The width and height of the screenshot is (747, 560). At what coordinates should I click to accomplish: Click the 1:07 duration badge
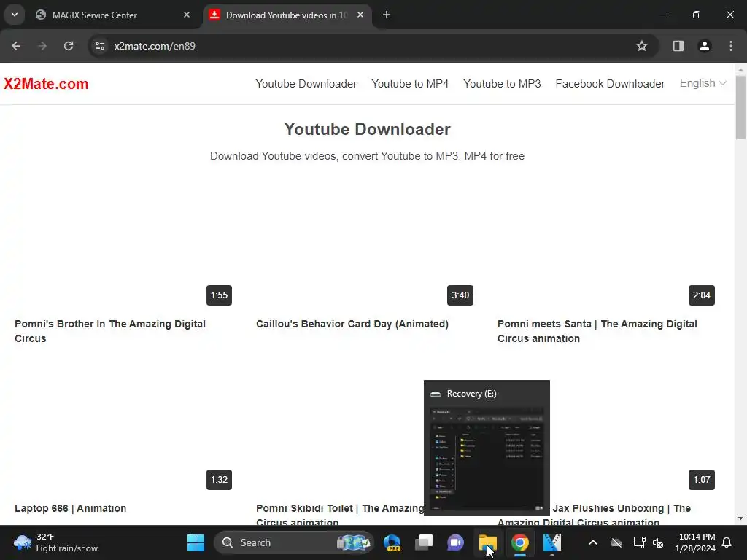702,480
